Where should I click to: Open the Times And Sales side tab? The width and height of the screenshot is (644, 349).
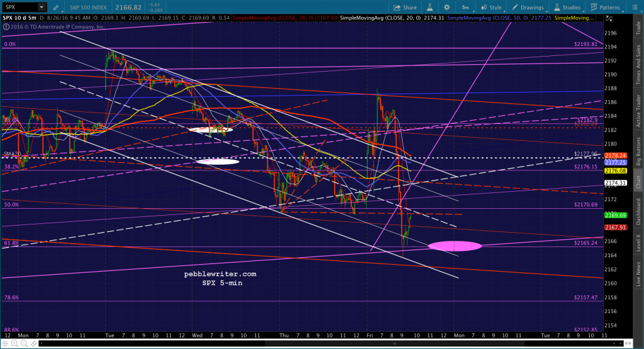tap(638, 65)
